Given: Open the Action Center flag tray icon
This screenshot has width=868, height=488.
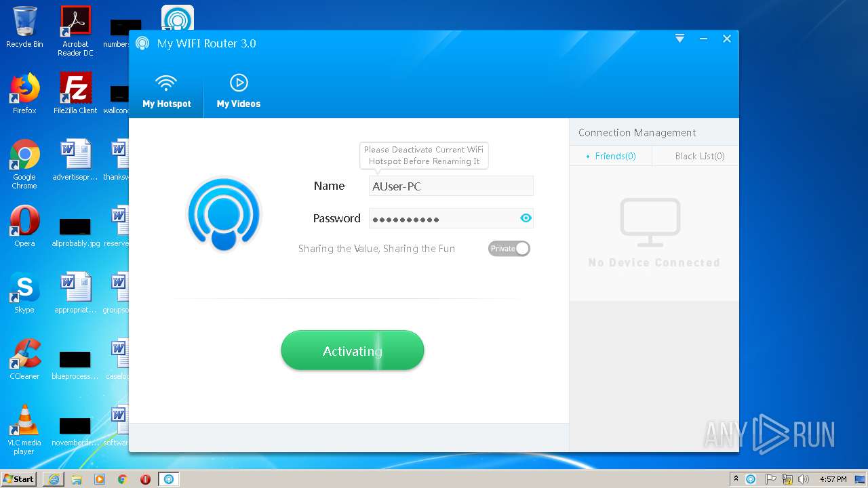Looking at the screenshot, I should point(770,479).
